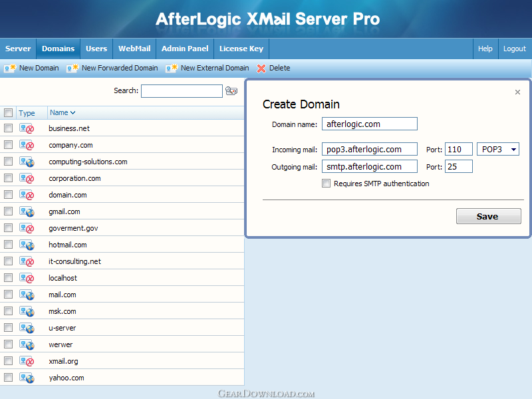
Task: Click inside the Domain name field
Action: click(368, 124)
